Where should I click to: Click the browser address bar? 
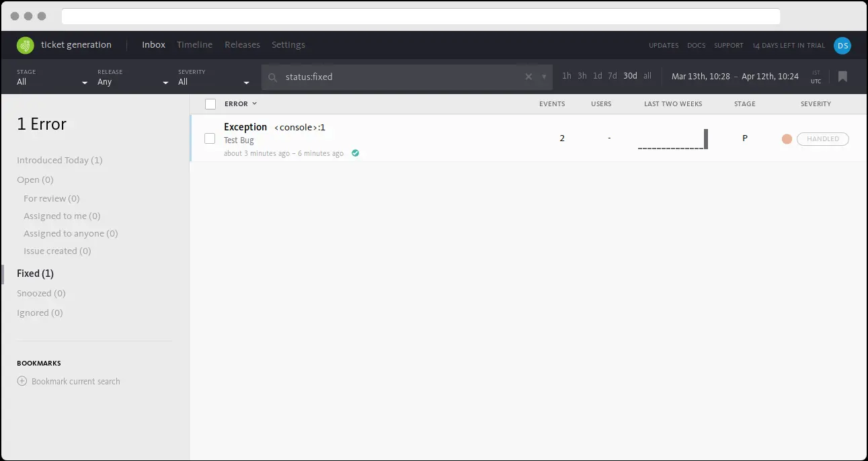point(421,16)
